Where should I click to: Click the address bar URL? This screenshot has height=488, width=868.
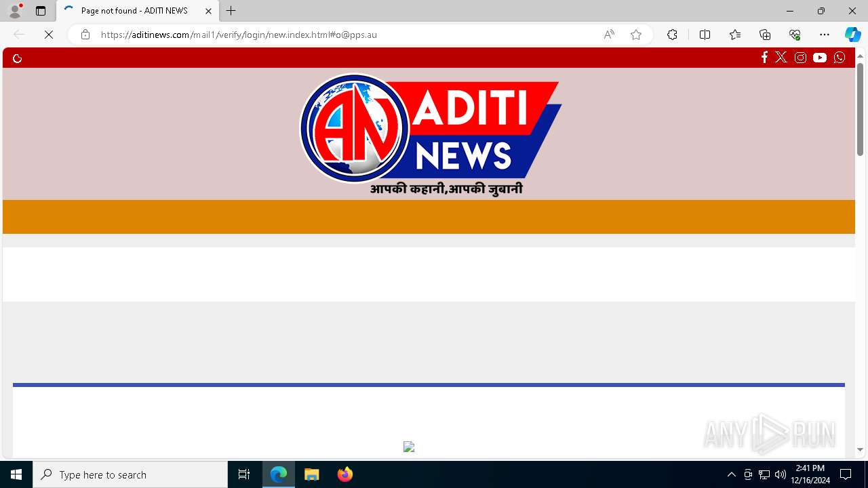point(239,35)
